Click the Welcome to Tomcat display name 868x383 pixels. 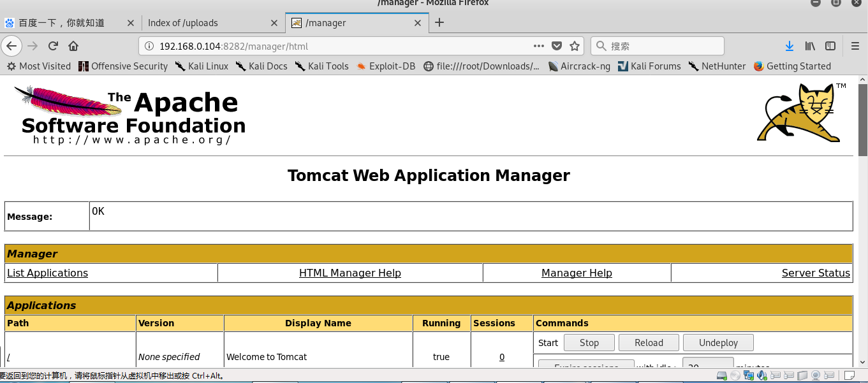tap(267, 357)
